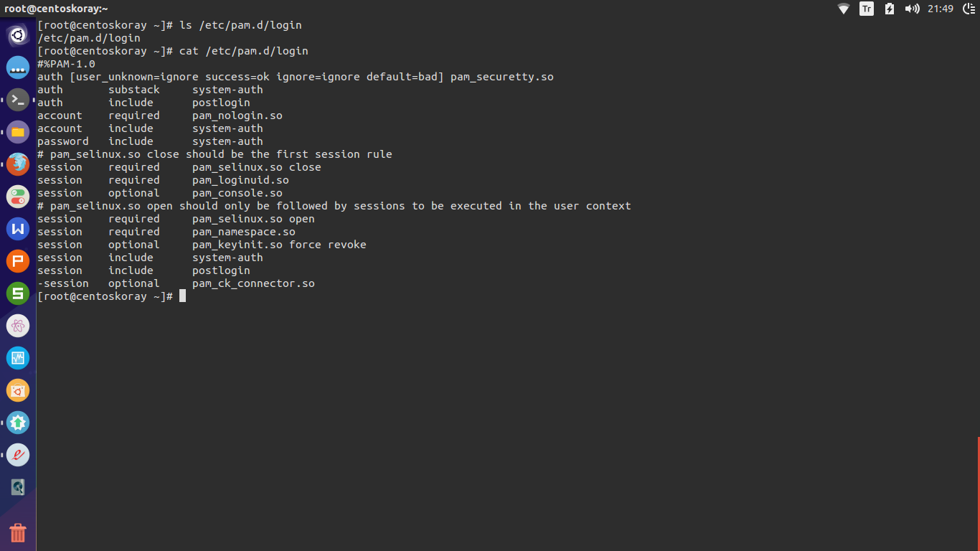Launch the purple atom-logo app from the dock

click(x=18, y=326)
